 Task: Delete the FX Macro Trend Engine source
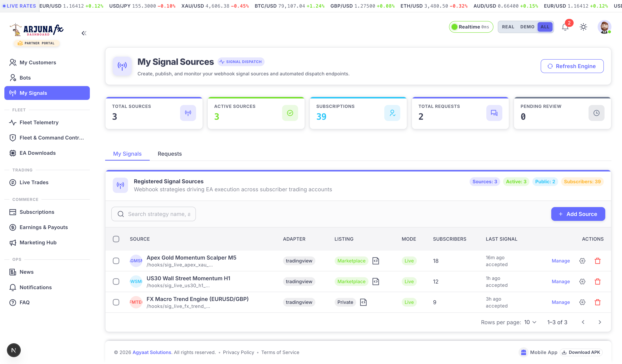598,302
